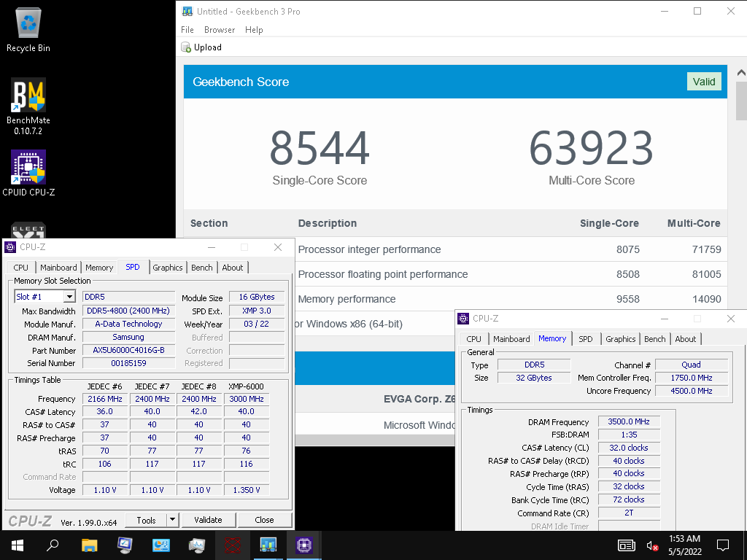
Task: Switch to Graphics tab in right CPU-Z window
Action: click(620, 339)
